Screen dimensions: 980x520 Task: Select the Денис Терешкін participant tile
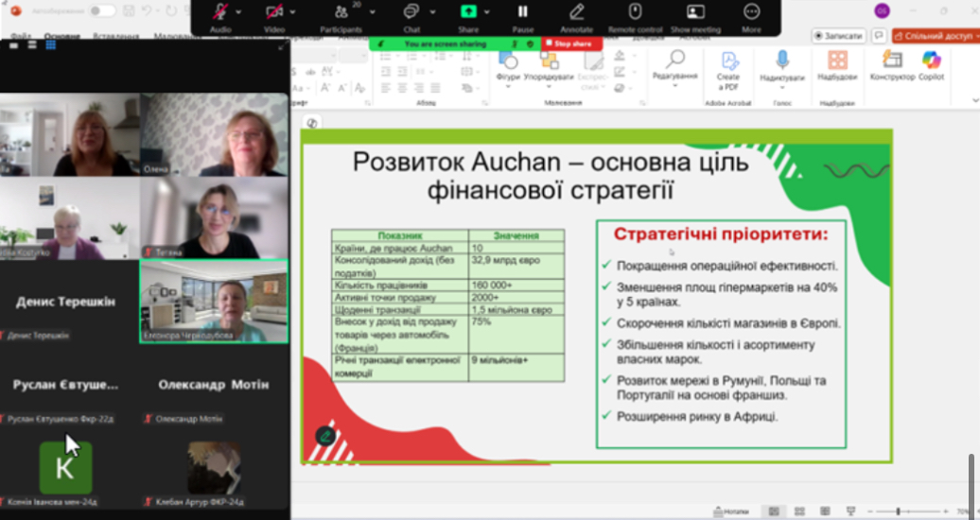(x=69, y=302)
